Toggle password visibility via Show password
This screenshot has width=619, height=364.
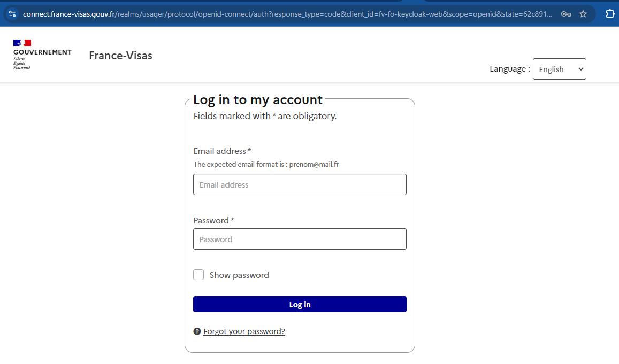tap(198, 275)
